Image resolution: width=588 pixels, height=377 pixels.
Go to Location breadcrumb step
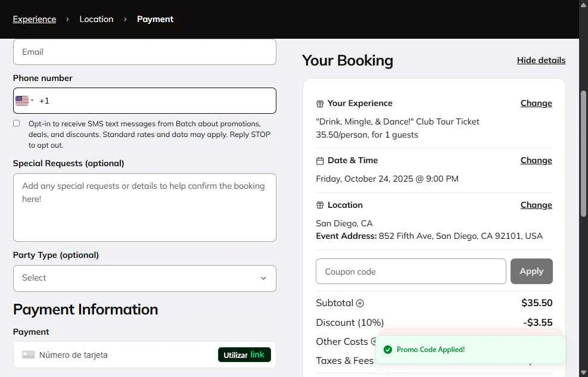point(97,19)
